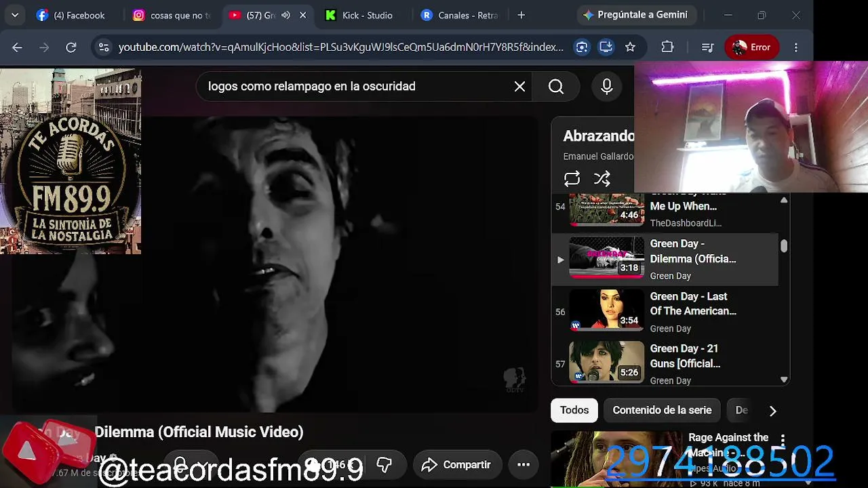Click the YouTube URL address bar
Screen dimensions: 868x488
(x=340, y=47)
